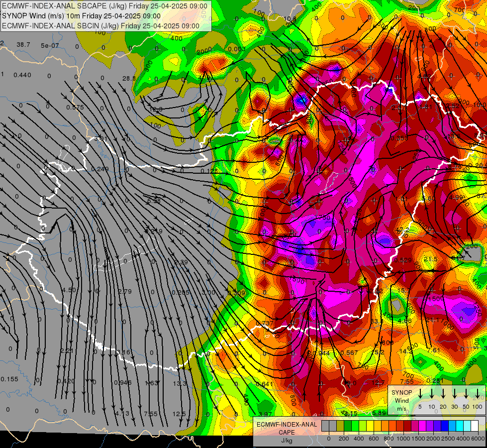
Task: Click the SYNOP label in wind legend
Action: click(x=401, y=393)
